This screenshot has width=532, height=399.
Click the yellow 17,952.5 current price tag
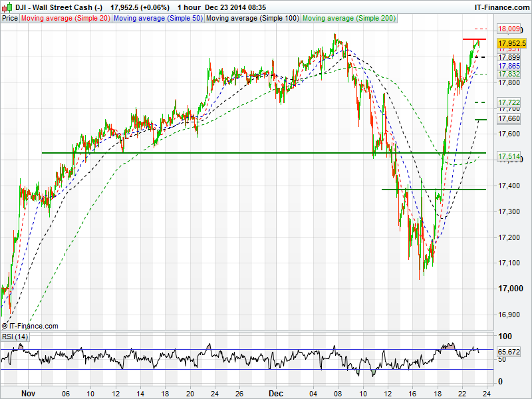point(511,43)
